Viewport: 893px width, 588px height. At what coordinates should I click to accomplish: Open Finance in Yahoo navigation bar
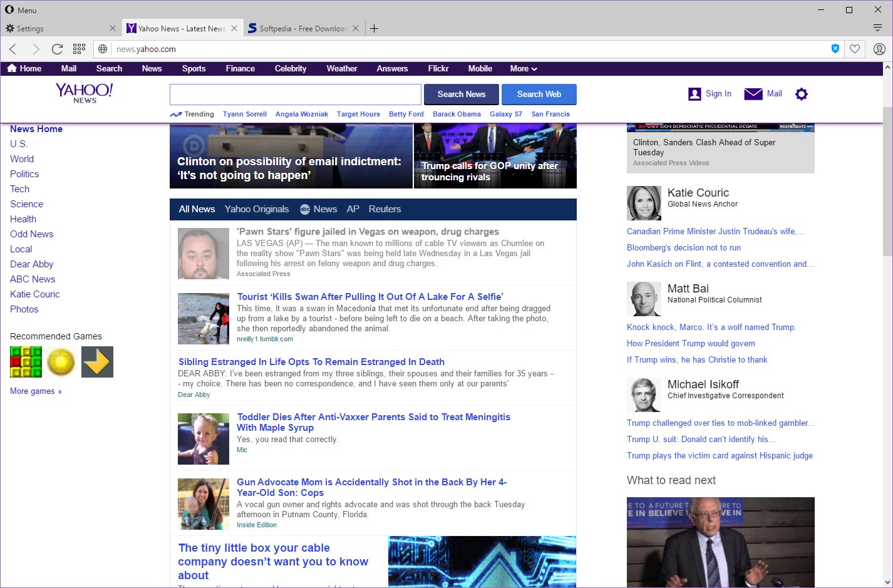(240, 68)
